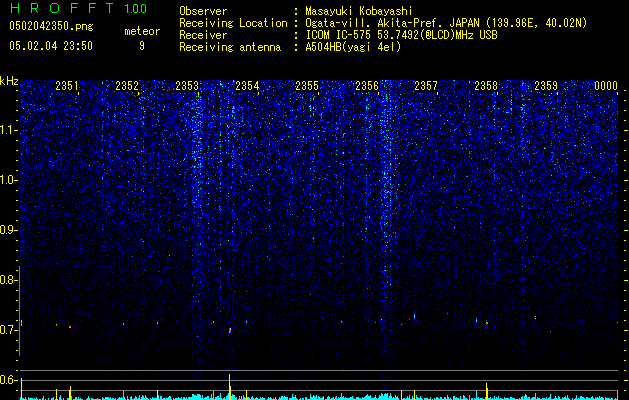Image resolution: width=629 pixels, height=400 pixels.
Task: Click the 1.0 kHz axis label
Action: [x=8, y=180]
